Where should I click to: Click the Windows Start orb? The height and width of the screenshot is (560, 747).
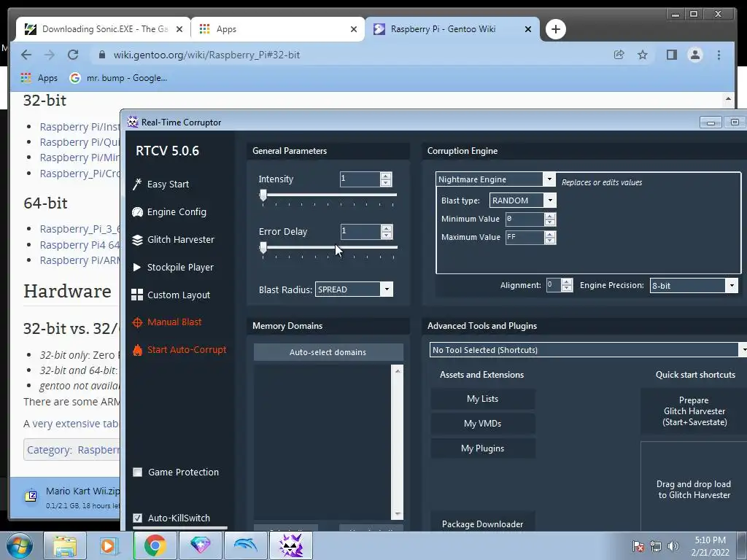[x=20, y=545]
